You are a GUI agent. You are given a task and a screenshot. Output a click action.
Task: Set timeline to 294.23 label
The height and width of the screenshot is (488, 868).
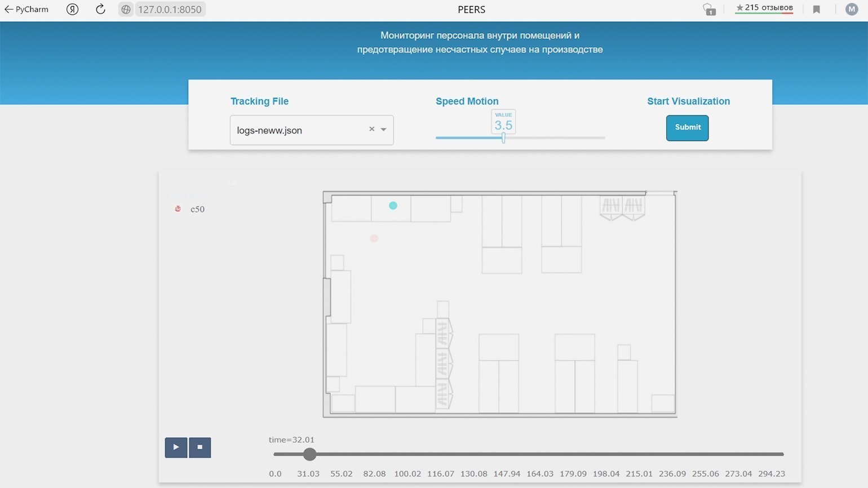pos(771,473)
